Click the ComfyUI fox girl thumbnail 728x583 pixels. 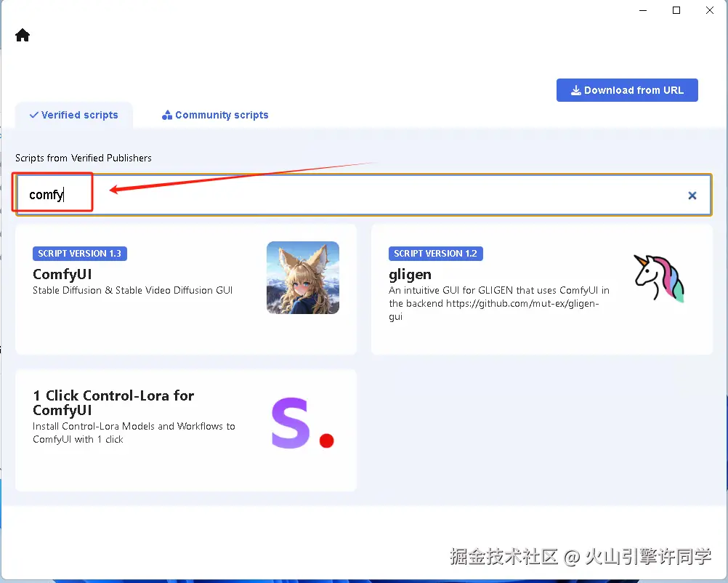coord(303,278)
